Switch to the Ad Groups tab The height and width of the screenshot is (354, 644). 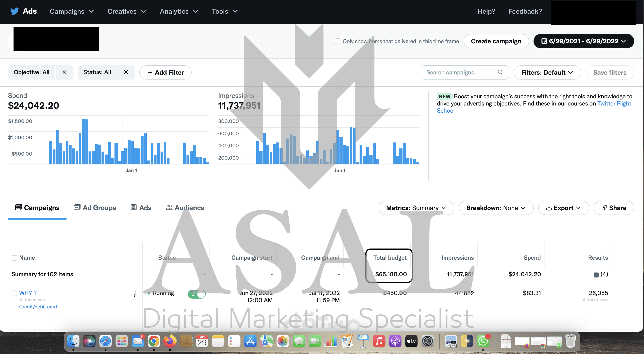click(x=95, y=208)
